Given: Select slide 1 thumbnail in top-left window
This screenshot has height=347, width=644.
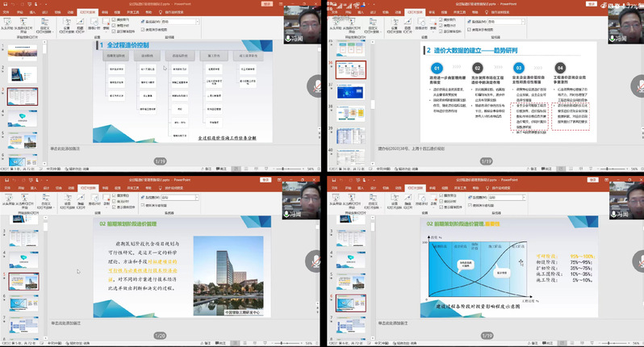Looking at the screenshot, I should tap(23, 55).
